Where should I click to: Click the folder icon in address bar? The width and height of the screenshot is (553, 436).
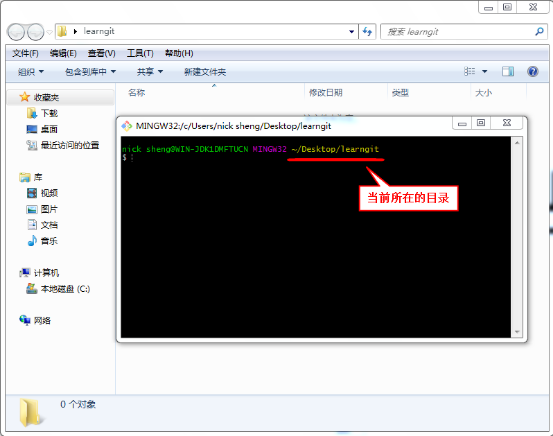(62, 31)
